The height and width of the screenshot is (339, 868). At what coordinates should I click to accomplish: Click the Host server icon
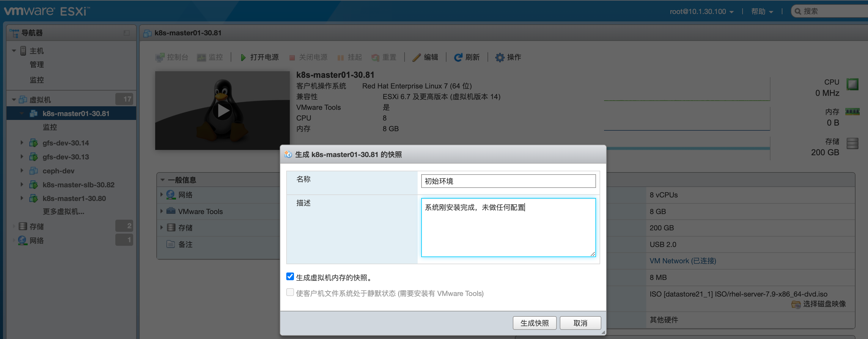(x=23, y=51)
